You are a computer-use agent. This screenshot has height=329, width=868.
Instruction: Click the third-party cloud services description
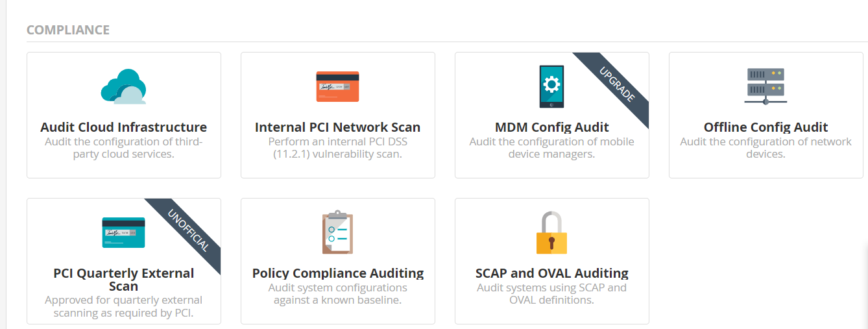pyautogui.click(x=123, y=148)
